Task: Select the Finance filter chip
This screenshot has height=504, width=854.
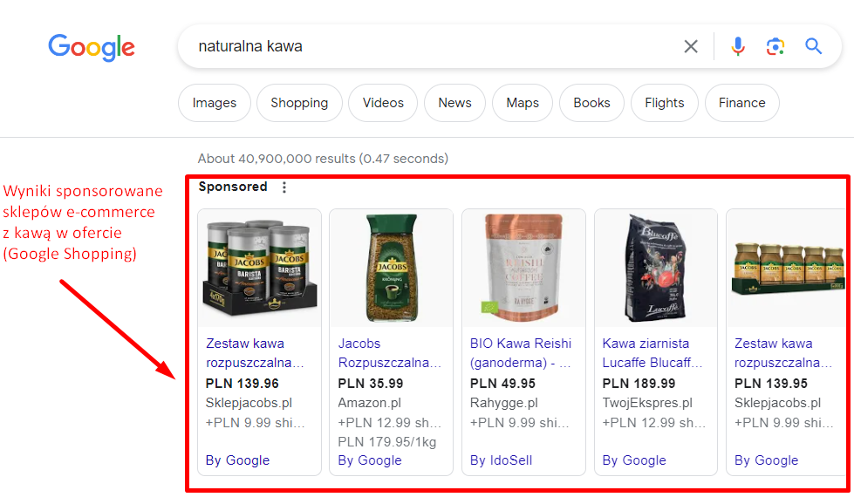Action: [741, 103]
